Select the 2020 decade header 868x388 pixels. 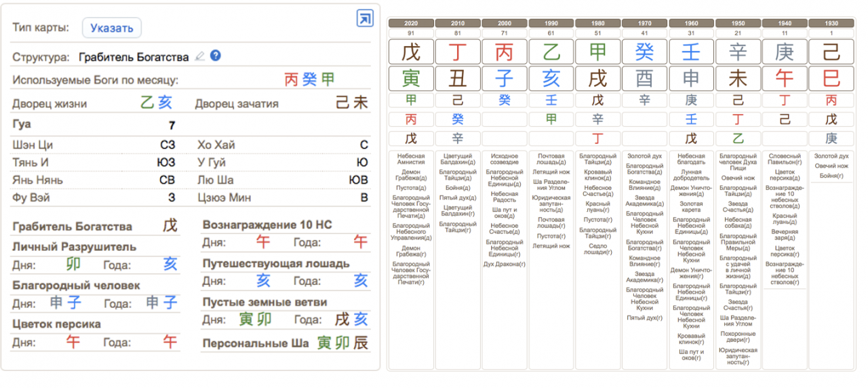click(x=411, y=23)
